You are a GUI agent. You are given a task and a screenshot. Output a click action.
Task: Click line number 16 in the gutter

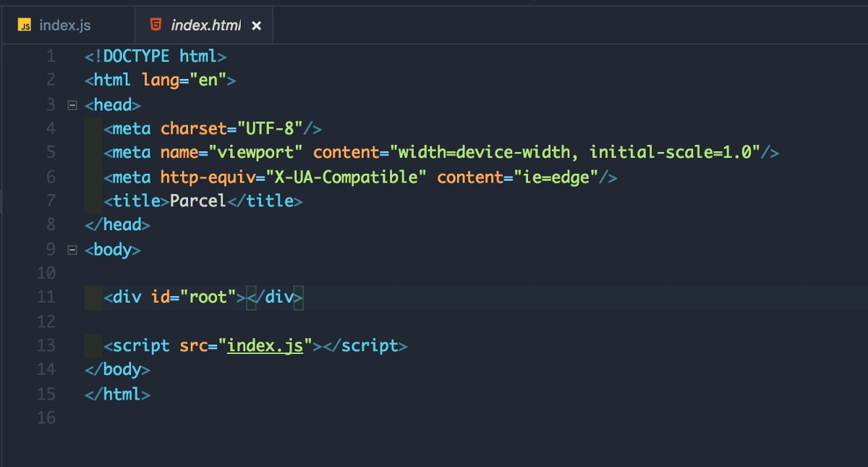coord(46,418)
